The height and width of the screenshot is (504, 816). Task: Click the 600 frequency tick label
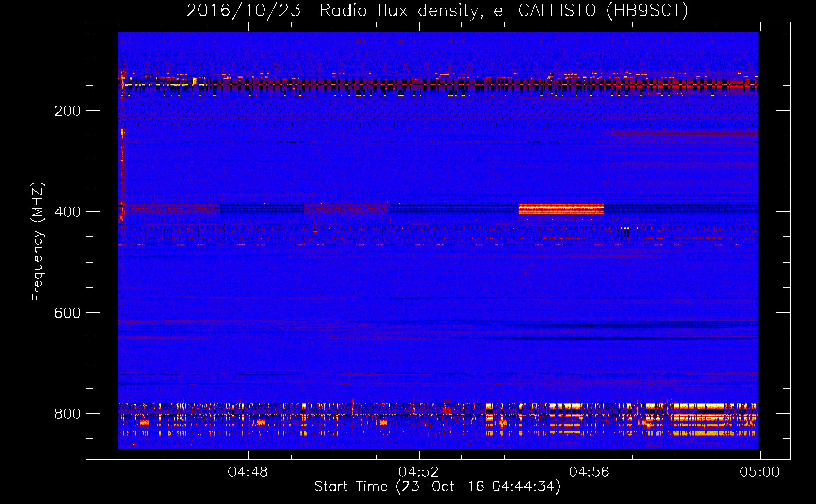[x=68, y=313]
